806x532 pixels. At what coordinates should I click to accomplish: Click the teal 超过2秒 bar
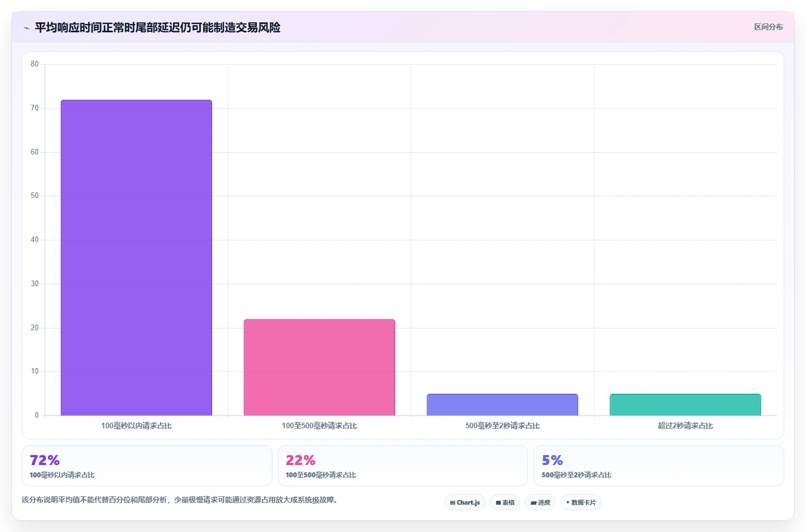(685, 405)
